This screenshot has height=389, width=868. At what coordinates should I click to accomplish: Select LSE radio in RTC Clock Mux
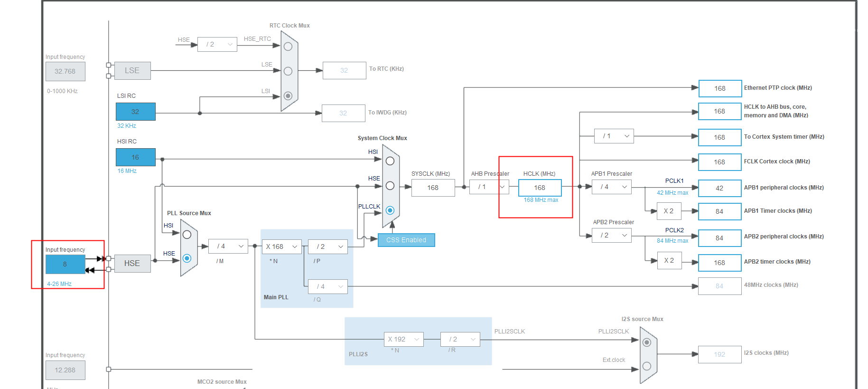point(288,71)
